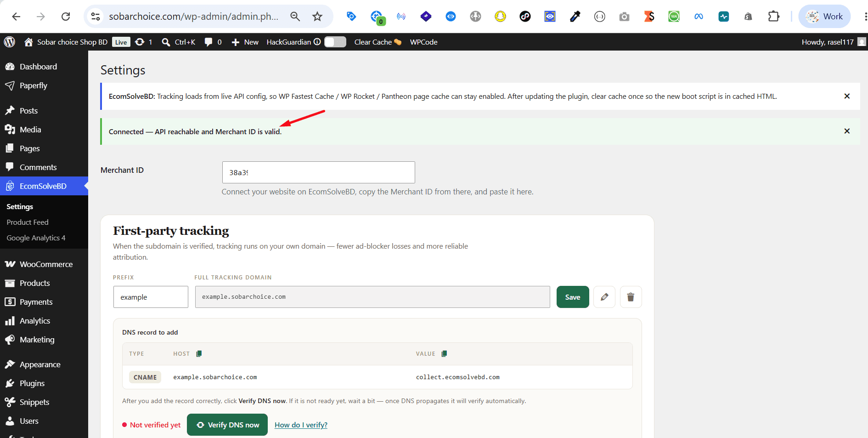Click the Live status badge

(121, 42)
